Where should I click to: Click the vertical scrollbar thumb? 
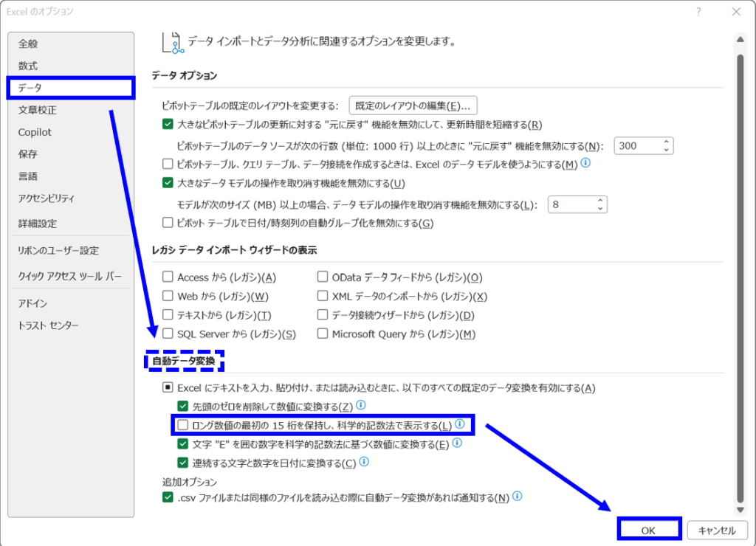[740, 279]
